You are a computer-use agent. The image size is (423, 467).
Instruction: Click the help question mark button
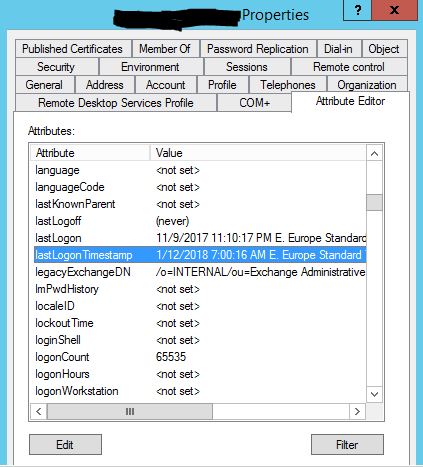358,10
